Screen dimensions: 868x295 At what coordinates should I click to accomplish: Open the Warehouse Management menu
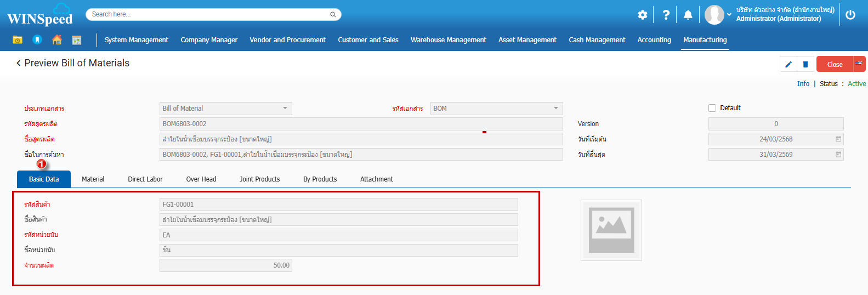[x=448, y=40]
